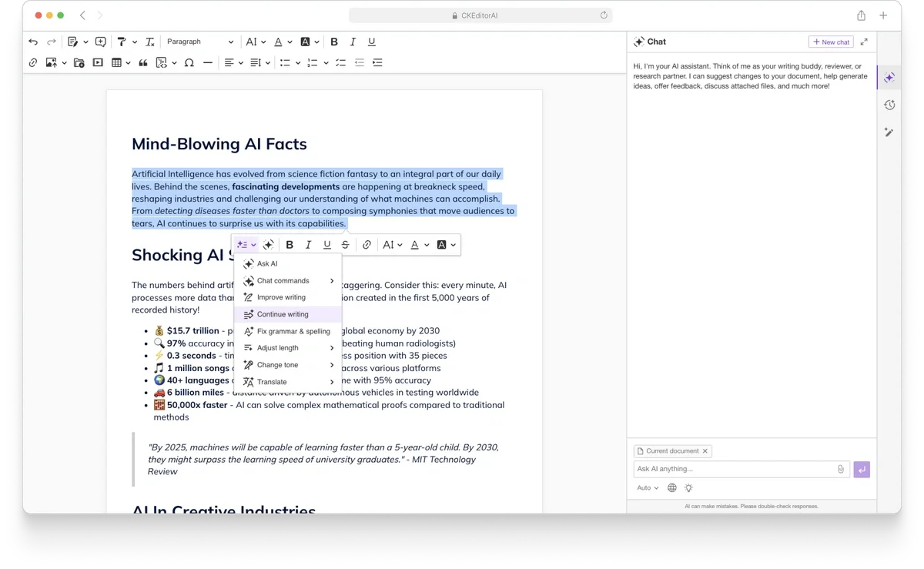924x569 pixels.
Task: Click the block quote icon
Action: click(x=142, y=62)
